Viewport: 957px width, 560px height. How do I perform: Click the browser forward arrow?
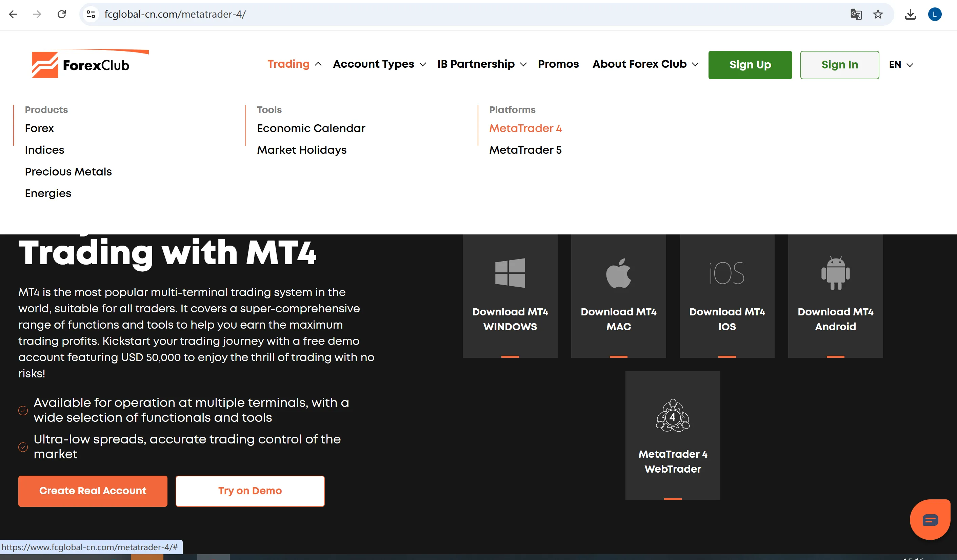(37, 15)
